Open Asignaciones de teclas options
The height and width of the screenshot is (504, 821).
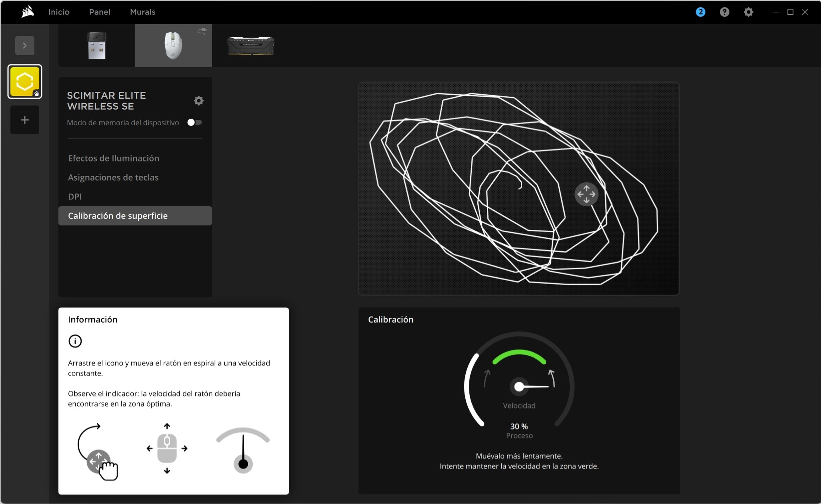click(x=114, y=177)
